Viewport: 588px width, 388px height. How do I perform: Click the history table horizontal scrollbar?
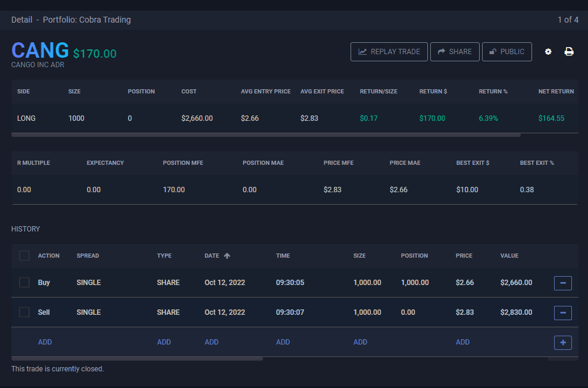(137, 359)
